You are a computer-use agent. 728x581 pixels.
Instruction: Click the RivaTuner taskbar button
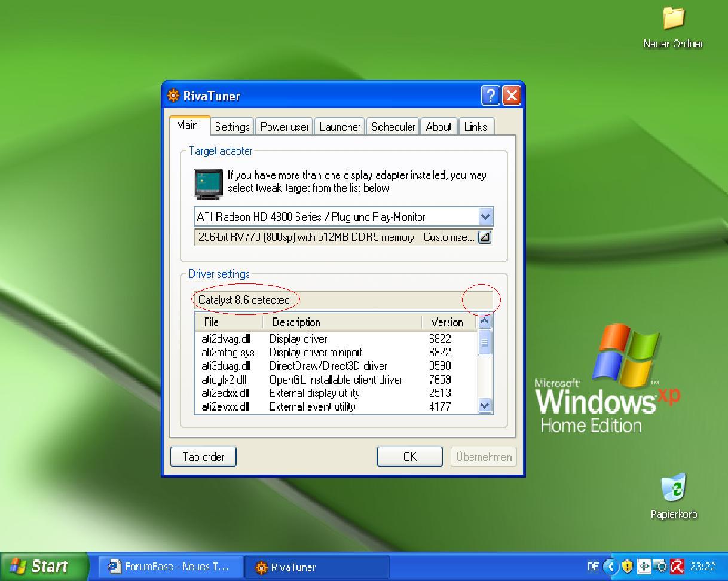[317, 567]
